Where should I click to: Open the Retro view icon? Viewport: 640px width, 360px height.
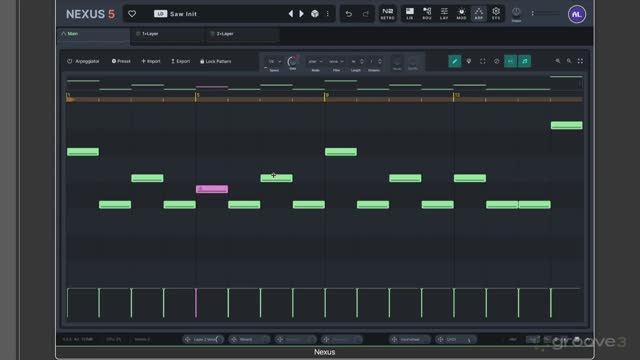387,13
